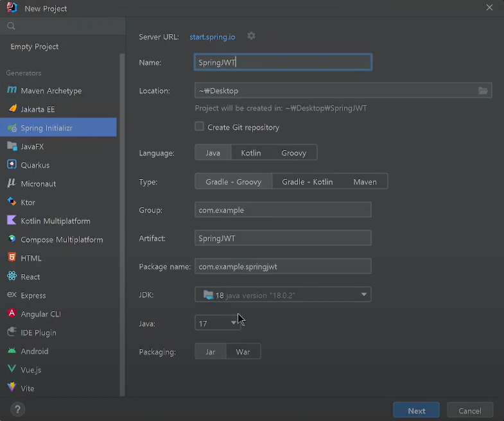The image size is (504, 421).
Task: Click the generator search box
Action: coord(63,26)
